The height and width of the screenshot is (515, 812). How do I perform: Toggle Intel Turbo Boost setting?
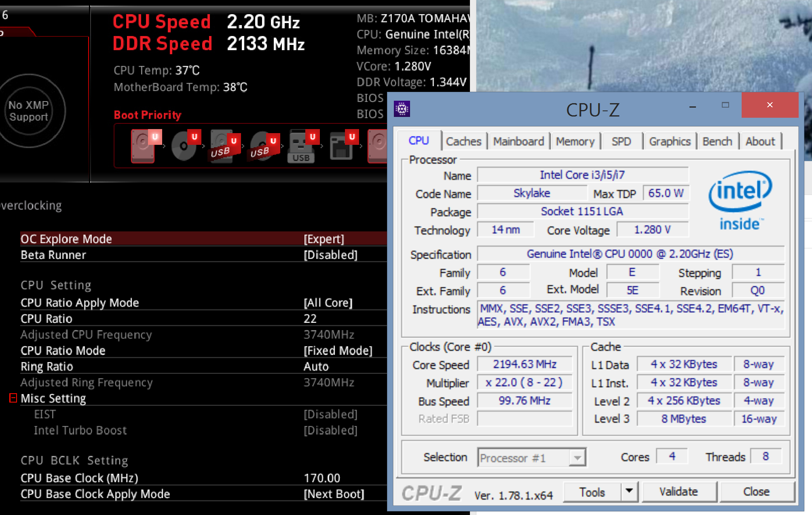click(330, 430)
